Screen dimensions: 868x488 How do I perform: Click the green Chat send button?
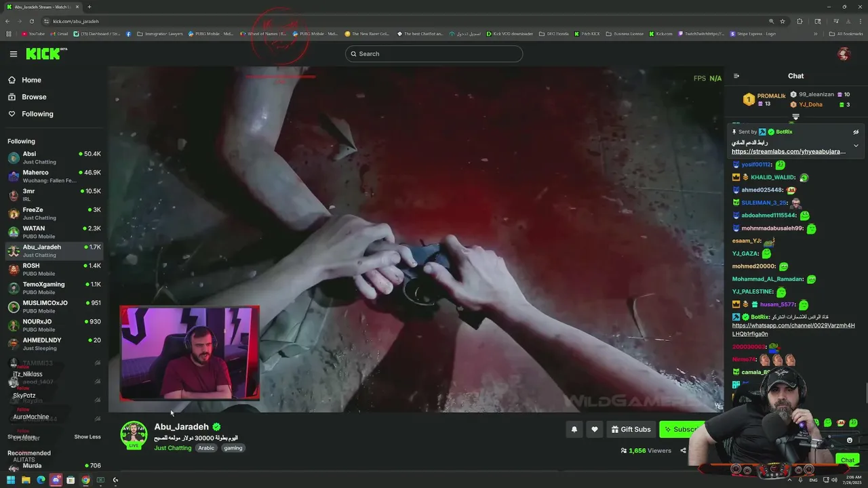coord(848,460)
